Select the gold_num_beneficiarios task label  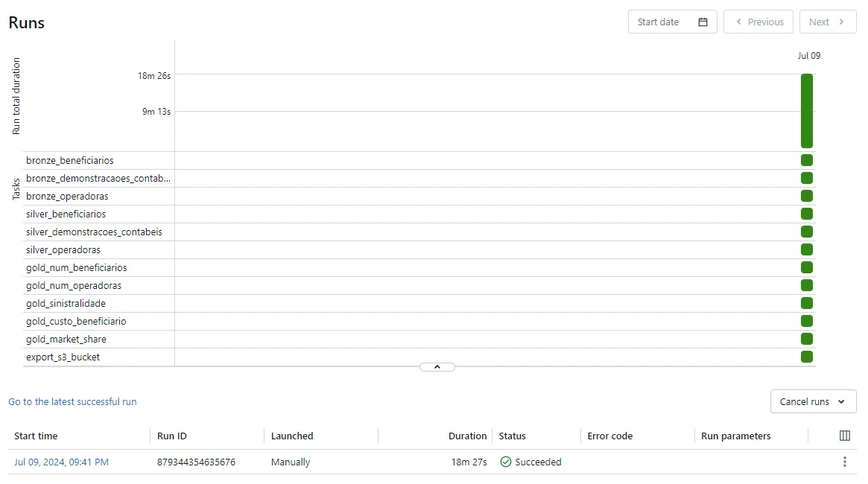(77, 268)
